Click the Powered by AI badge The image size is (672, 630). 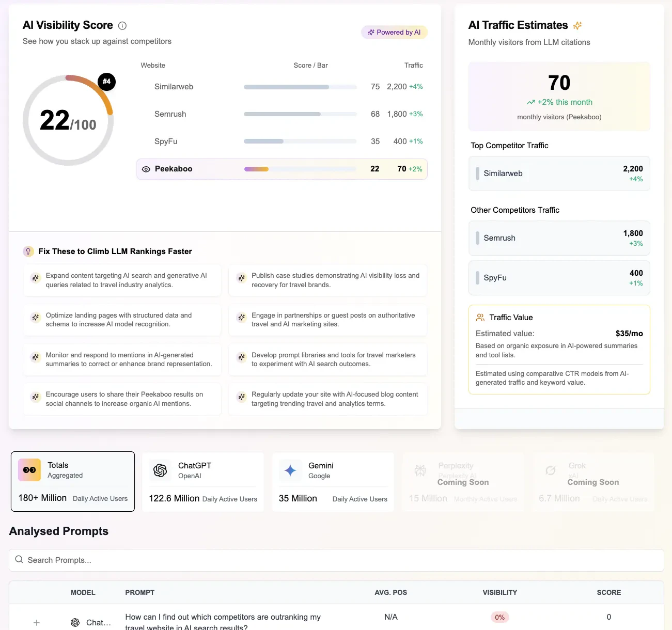tap(394, 33)
